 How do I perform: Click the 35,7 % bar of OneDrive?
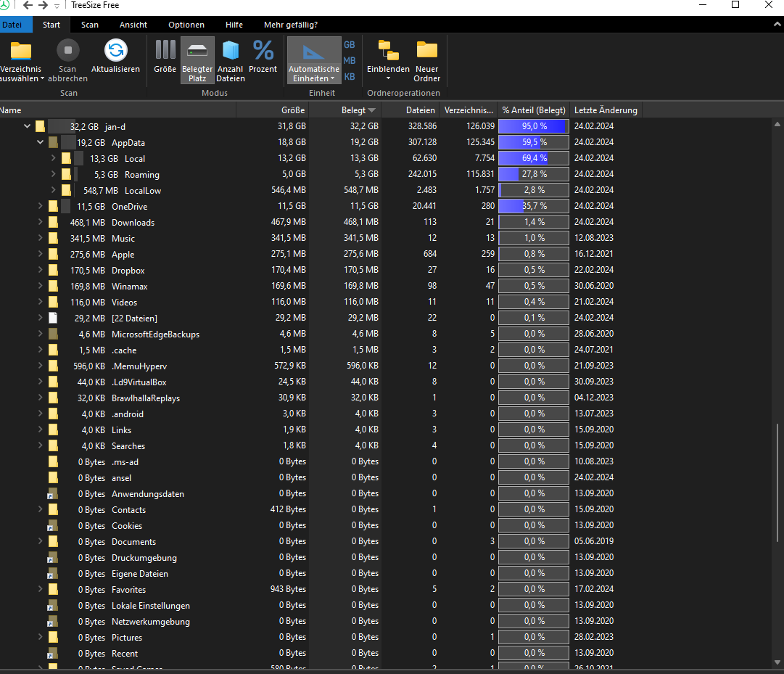534,206
